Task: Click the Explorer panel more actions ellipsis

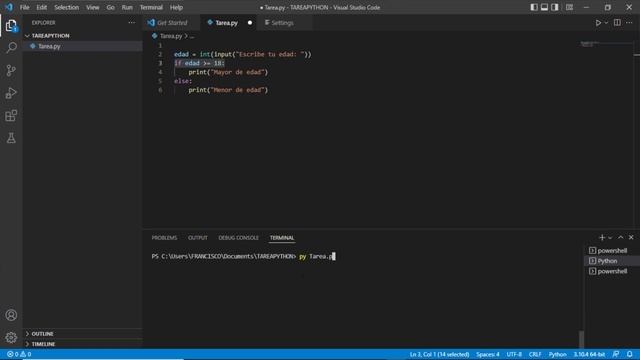Action: 131,23
